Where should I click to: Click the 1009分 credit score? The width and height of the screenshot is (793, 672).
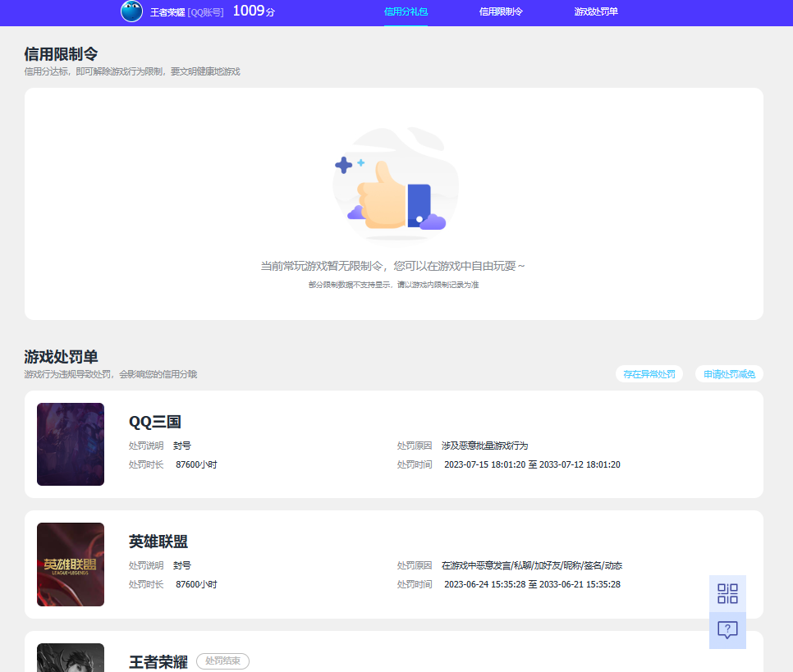254,11
